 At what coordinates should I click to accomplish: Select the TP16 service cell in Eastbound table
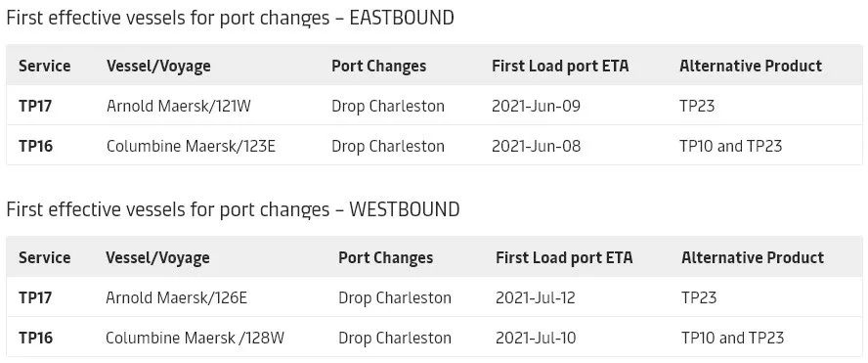coord(35,147)
